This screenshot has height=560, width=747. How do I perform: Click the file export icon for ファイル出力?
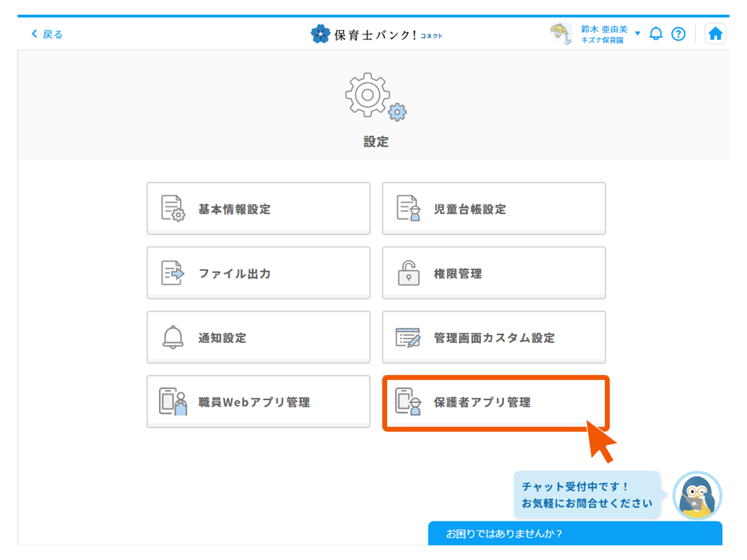172,273
